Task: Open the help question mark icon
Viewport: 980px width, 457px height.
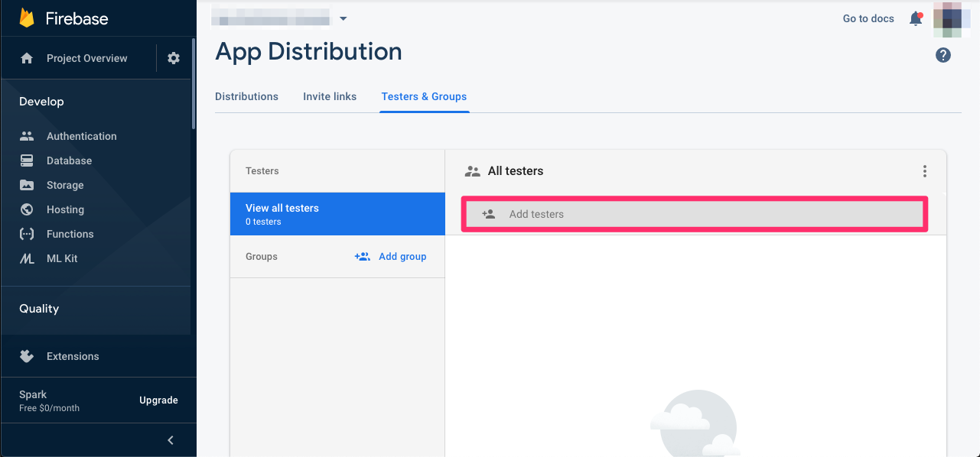Action: tap(943, 55)
